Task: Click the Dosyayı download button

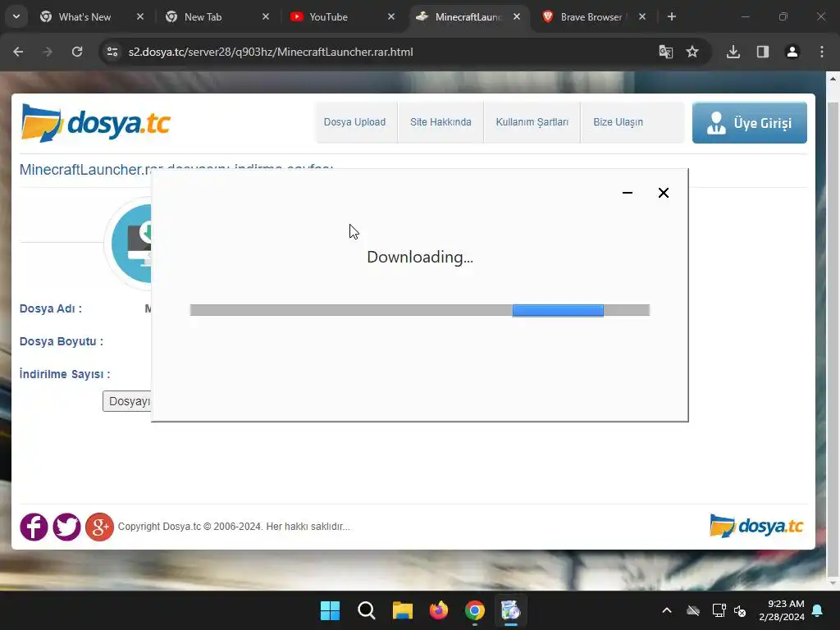Action: (127, 401)
